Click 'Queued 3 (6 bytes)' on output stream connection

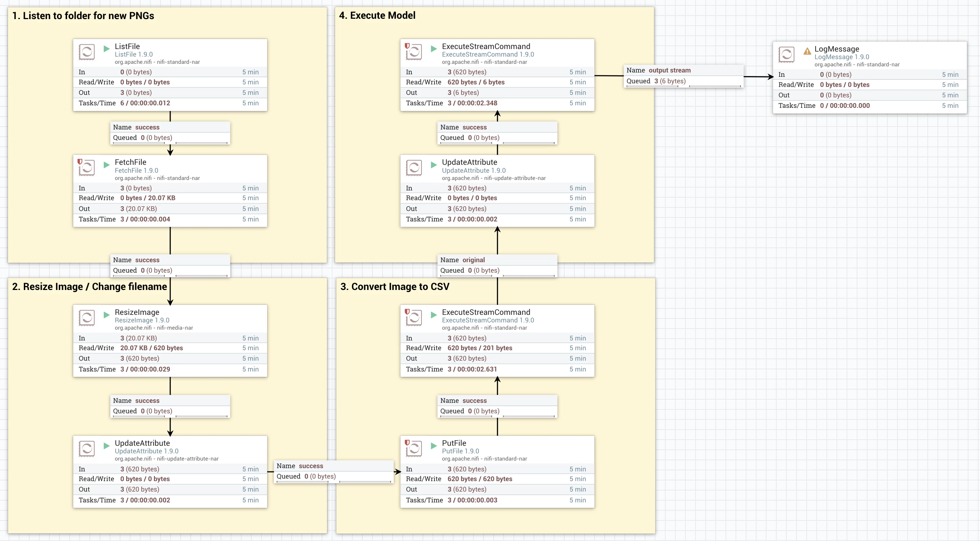click(x=656, y=81)
